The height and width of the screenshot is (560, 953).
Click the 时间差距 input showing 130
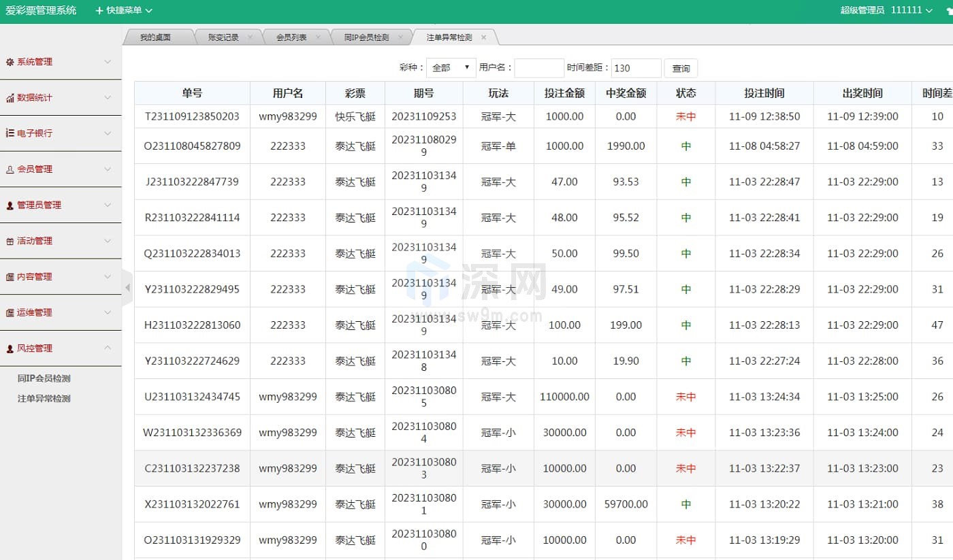click(636, 68)
